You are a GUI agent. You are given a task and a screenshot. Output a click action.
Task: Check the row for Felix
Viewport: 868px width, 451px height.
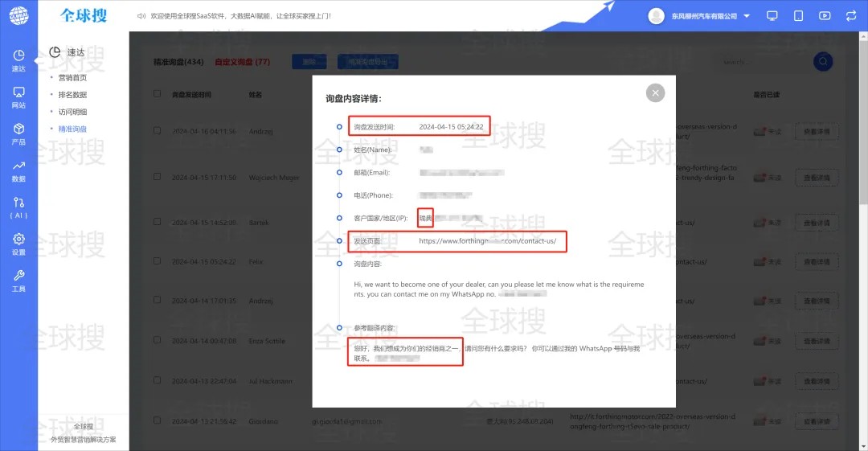click(158, 261)
